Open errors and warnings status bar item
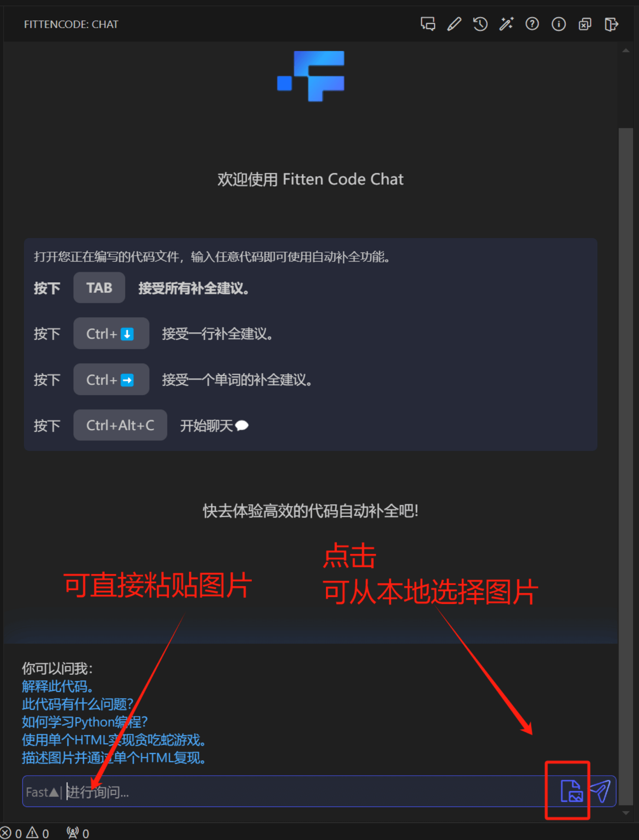Viewport: 639px width, 840px height. 25,833
